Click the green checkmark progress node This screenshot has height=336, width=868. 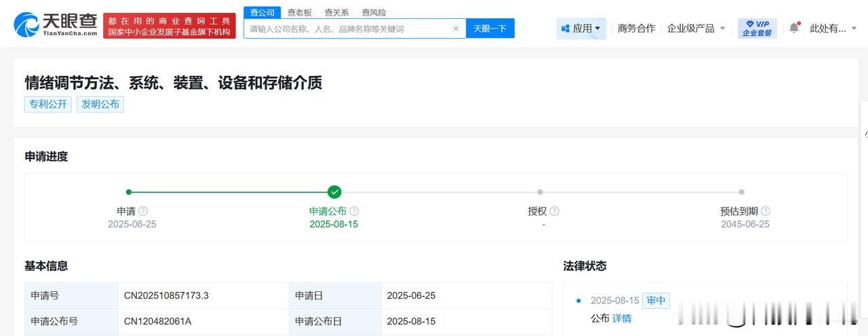click(x=334, y=192)
